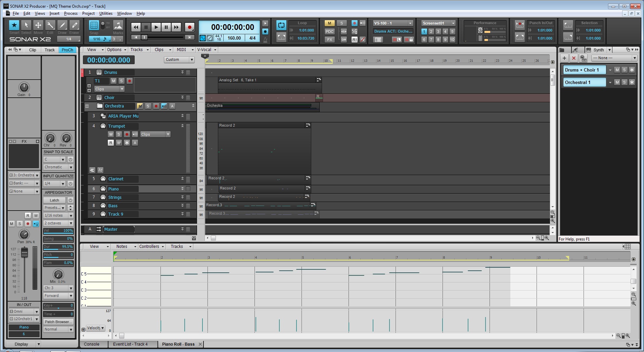The height and width of the screenshot is (352, 644).
Task: Open the Utilities menu
Action: pyautogui.click(x=106, y=13)
